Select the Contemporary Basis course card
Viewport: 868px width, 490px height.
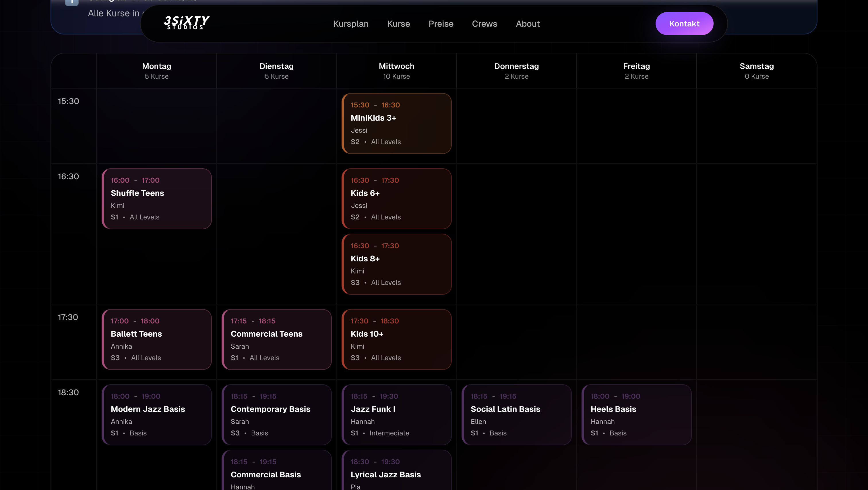(x=276, y=414)
